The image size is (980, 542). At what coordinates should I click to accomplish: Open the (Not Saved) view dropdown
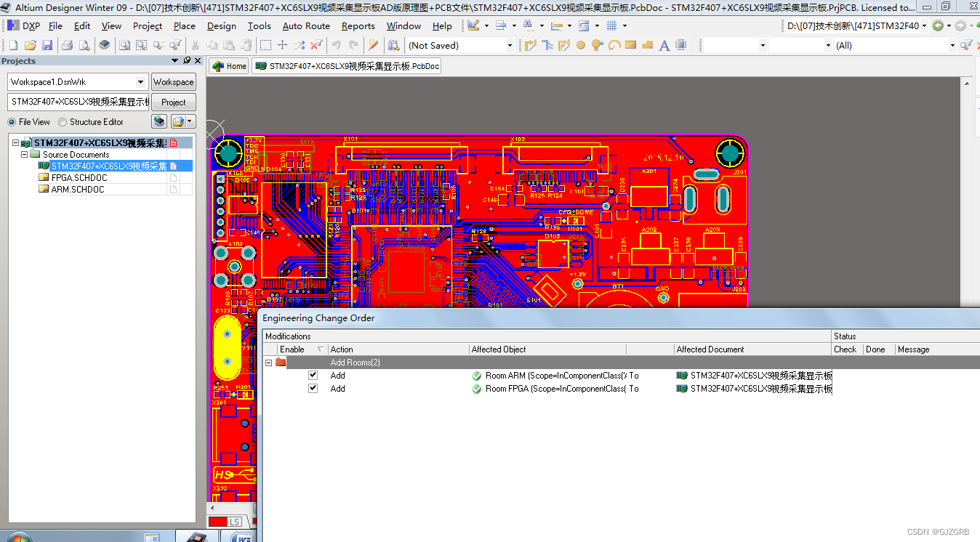[509, 45]
